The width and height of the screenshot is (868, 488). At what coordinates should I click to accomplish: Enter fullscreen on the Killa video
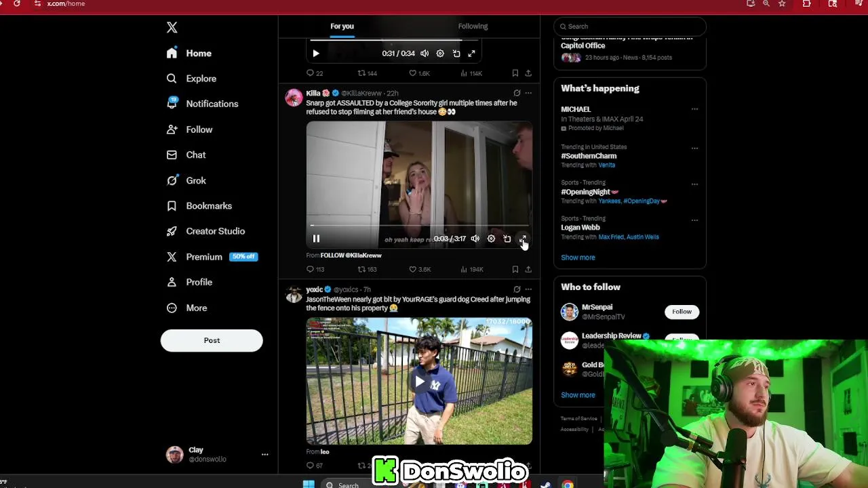coord(523,239)
